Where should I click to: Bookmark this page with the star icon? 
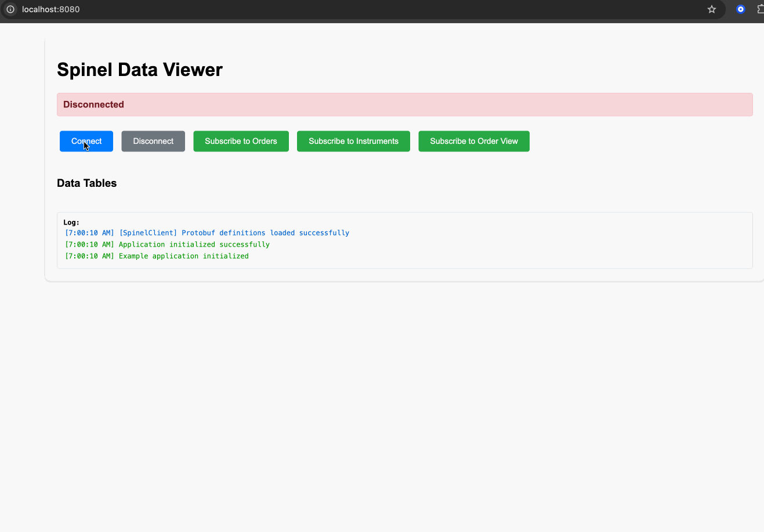coord(712,9)
